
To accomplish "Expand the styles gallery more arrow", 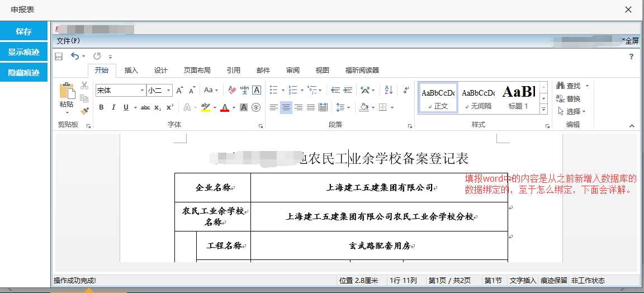I will pyautogui.click(x=544, y=109).
